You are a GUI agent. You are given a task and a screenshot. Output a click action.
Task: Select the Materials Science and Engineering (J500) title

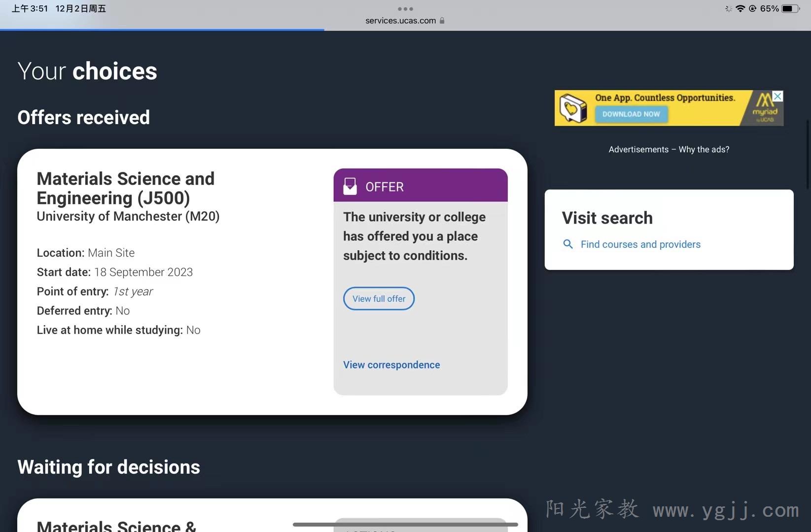click(126, 188)
